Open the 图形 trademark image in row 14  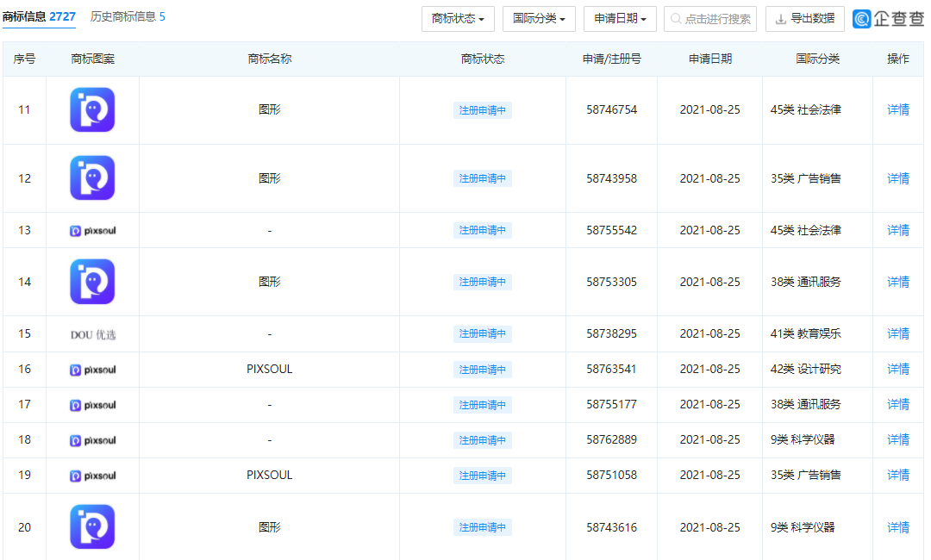[x=92, y=282]
